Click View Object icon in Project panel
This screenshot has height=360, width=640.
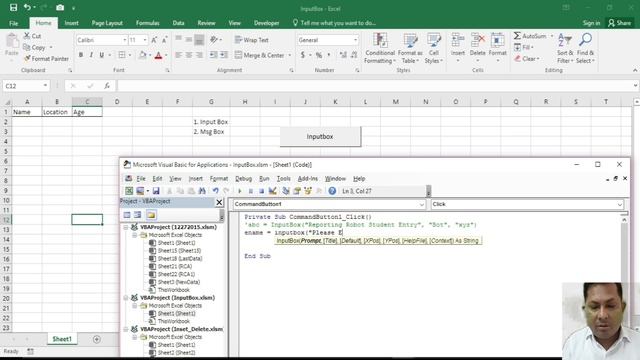coord(138,215)
